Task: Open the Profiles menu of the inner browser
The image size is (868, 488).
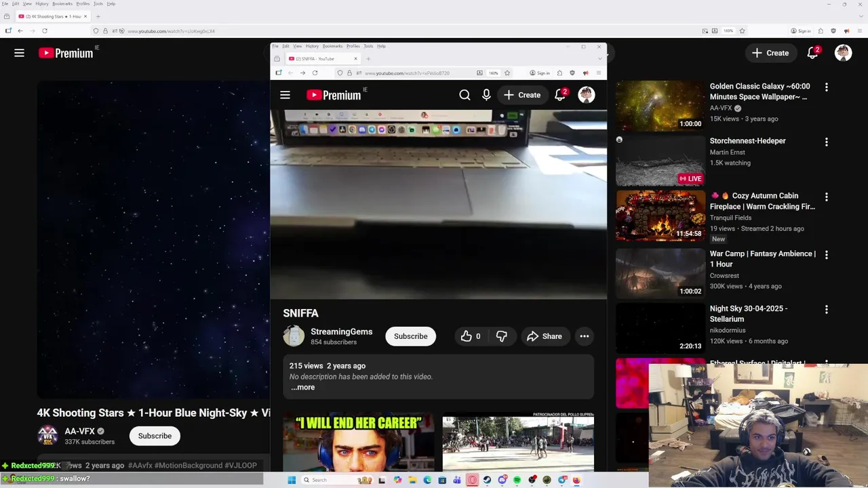Action: tap(353, 46)
